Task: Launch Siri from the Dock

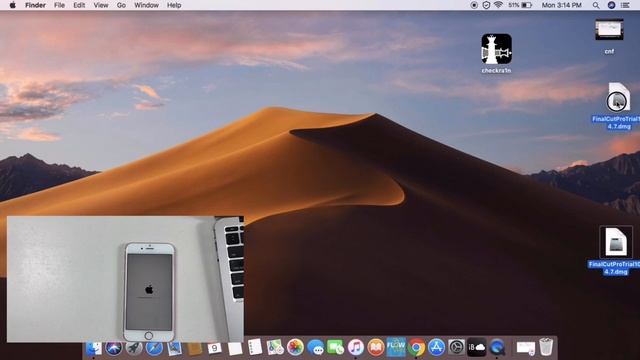Action: (113, 348)
